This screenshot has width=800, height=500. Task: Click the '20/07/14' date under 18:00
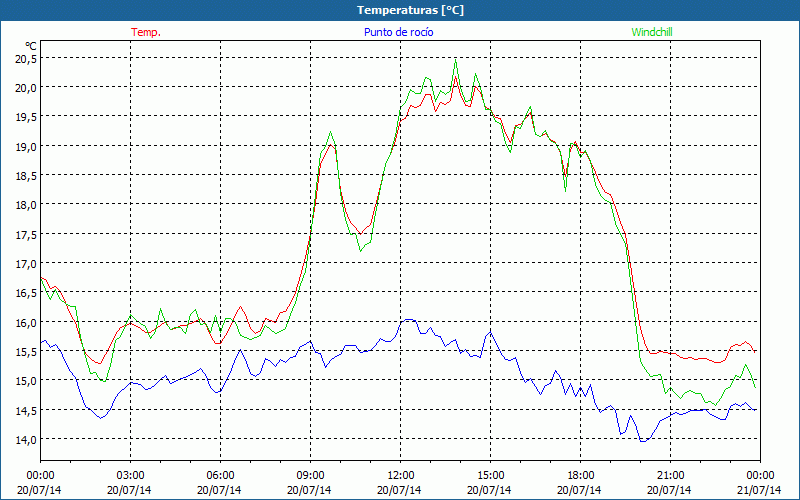coord(579,490)
